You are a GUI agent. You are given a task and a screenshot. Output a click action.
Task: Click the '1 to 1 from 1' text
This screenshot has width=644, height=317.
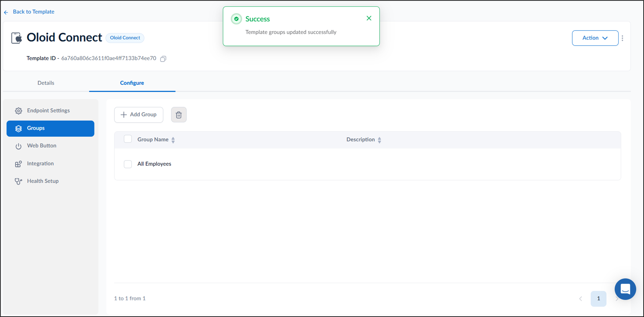130,298
